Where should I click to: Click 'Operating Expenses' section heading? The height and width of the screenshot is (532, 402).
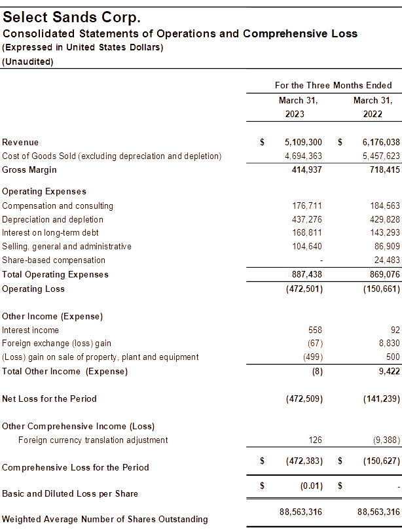click(x=44, y=192)
